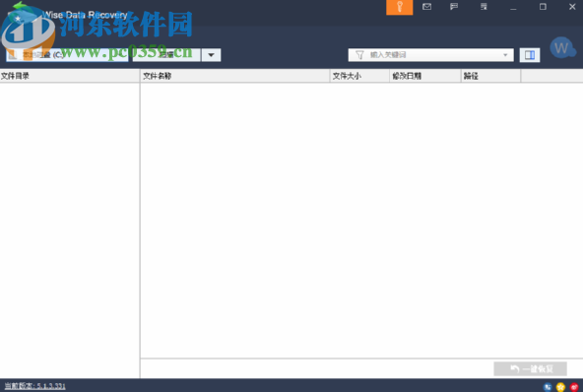The height and width of the screenshot is (392, 583).
Task: Toggle the preview pane layout icon
Action: [530, 55]
